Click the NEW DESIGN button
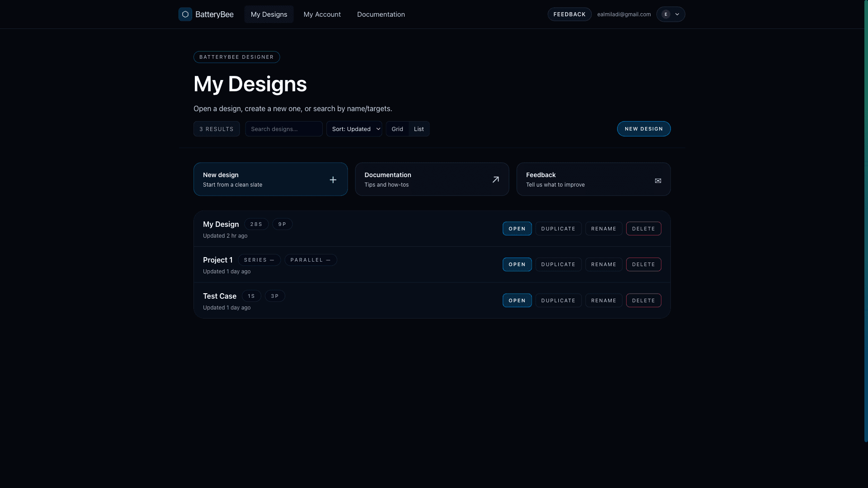This screenshot has width=868, height=488. point(644,129)
